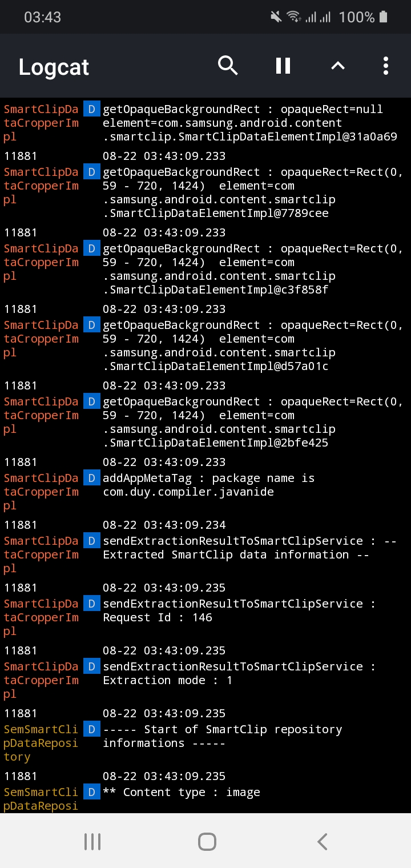Viewport: 411px width, 868px height.
Task: Tap the D badge beside Content type image entry
Action: pos(91,792)
